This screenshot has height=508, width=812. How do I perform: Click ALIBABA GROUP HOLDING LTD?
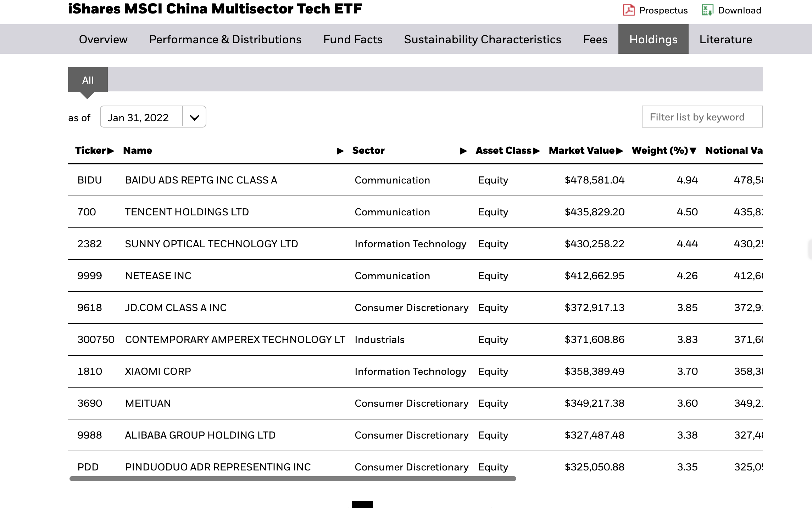(200, 435)
